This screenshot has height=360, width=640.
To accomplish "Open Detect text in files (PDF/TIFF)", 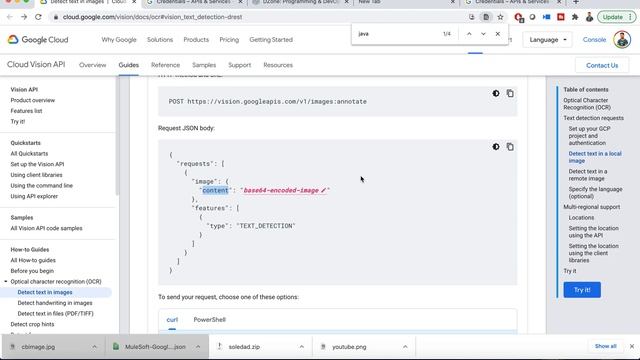I will coord(56,313).
